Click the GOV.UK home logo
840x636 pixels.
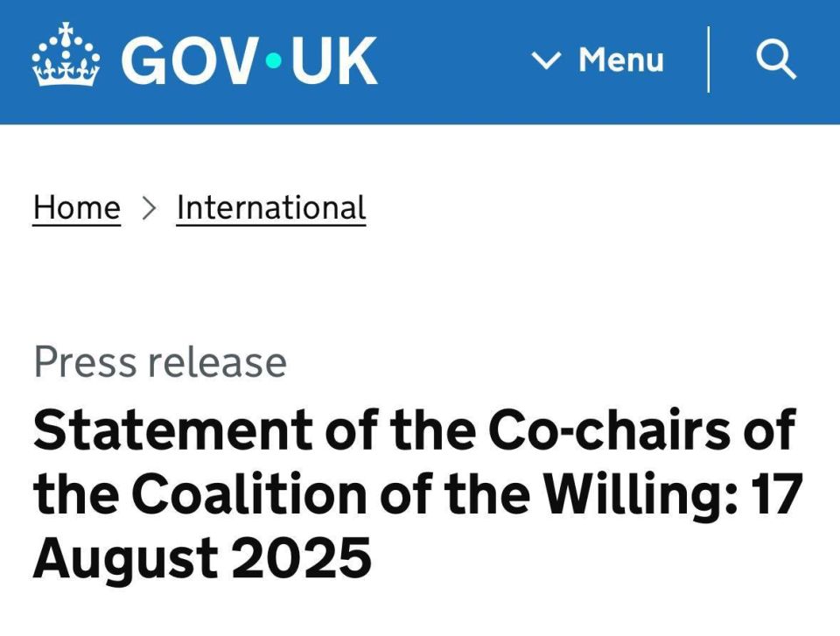(x=201, y=59)
